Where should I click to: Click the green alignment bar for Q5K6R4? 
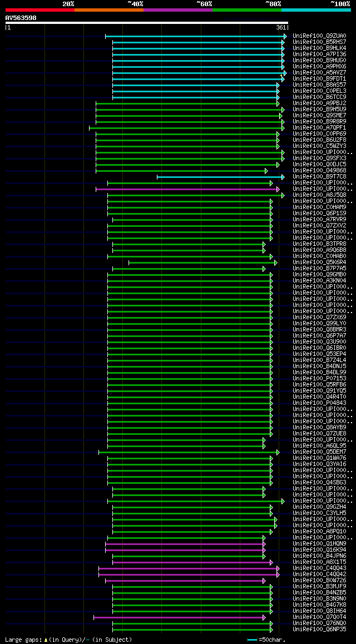click(203, 262)
